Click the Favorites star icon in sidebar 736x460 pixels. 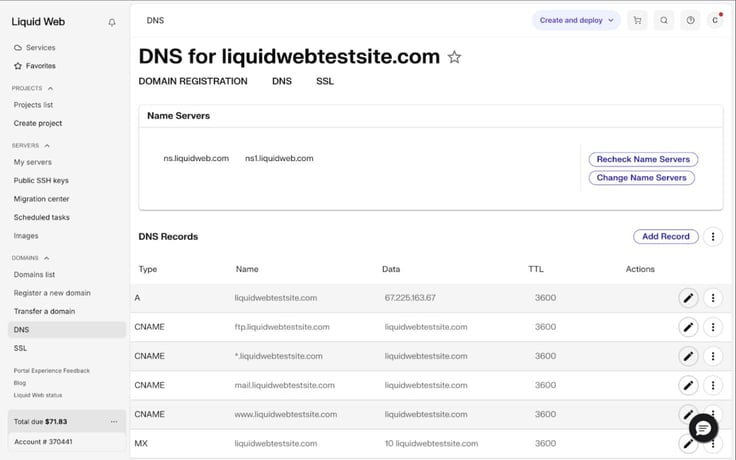pos(18,66)
